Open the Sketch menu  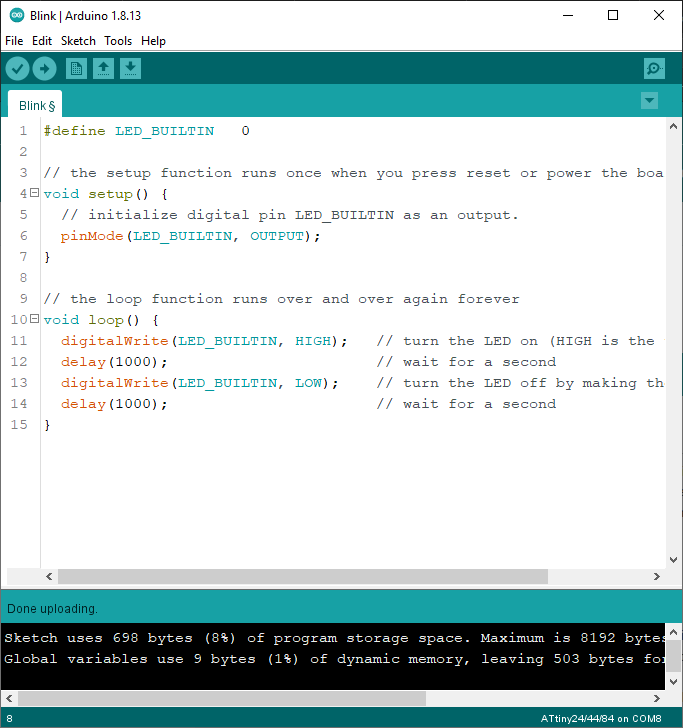(78, 41)
